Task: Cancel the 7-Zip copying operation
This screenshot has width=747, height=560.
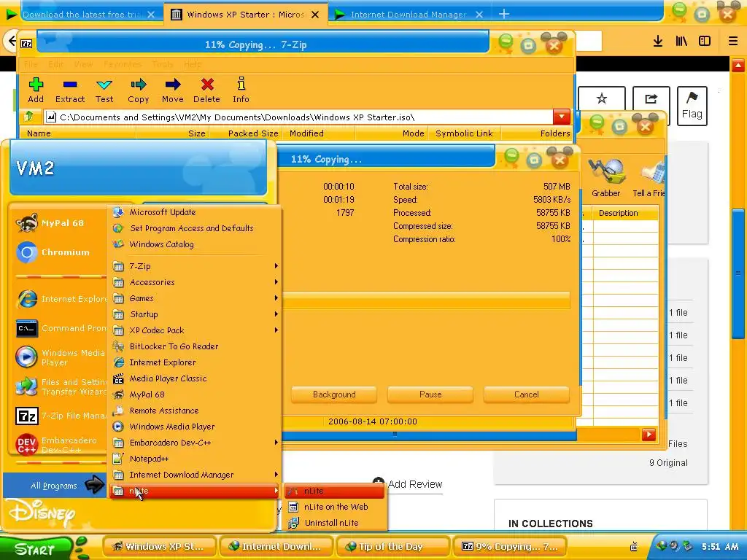Action: [527, 394]
